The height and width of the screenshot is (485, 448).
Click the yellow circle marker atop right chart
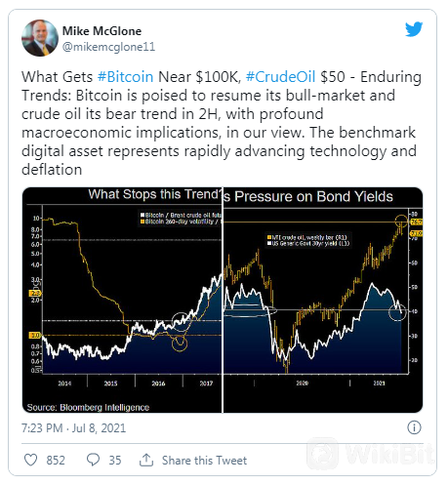tap(401, 222)
